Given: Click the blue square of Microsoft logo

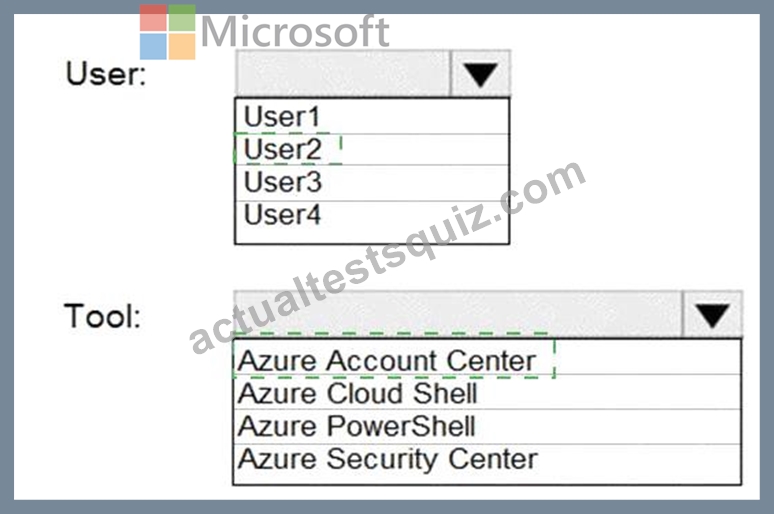Looking at the screenshot, I should coord(153,46).
